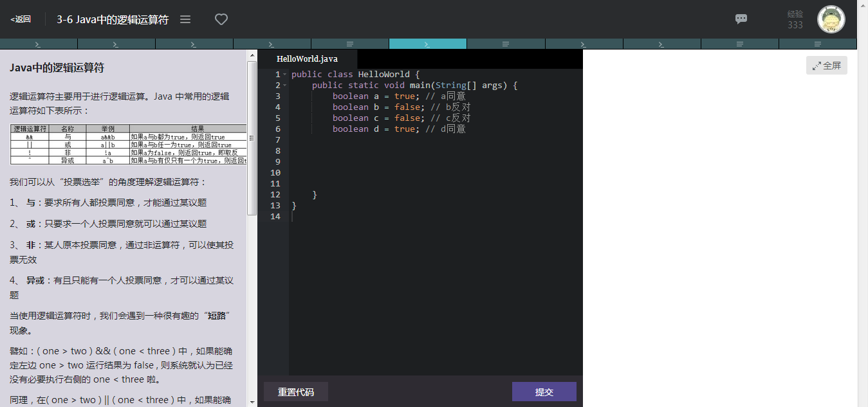Click the heading 'Java中的逻辑运算符' in lesson panel
Viewport: 868px width, 407px height.
[x=57, y=68]
